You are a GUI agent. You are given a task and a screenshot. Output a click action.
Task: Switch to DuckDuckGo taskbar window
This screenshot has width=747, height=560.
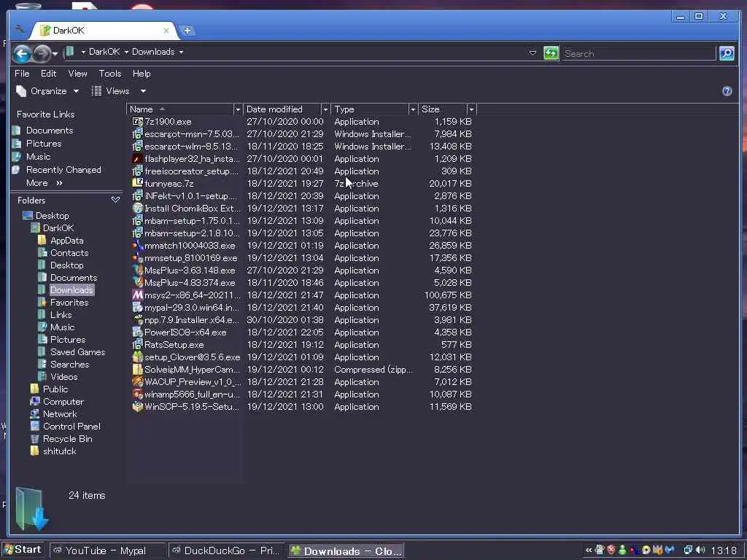226,551
